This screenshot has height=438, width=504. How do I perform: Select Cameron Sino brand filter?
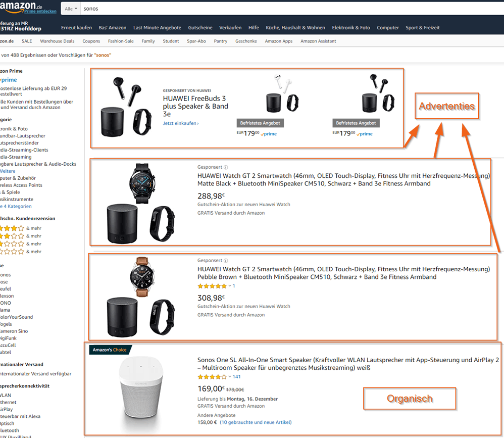tap(14, 331)
